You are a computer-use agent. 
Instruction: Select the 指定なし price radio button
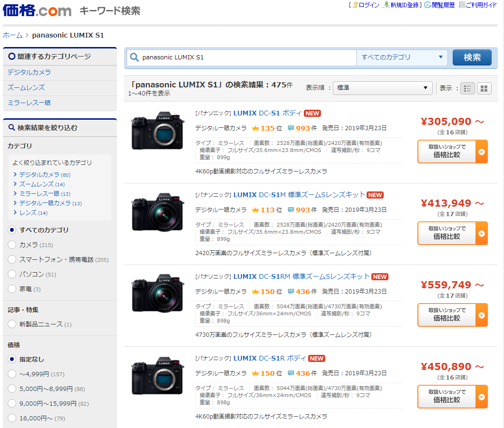point(12,359)
